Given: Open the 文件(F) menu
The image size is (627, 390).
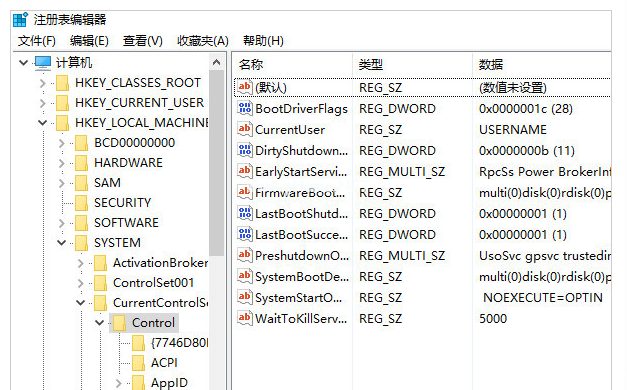Looking at the screenshot, I should pyautogui.click(x=36, y=41).
